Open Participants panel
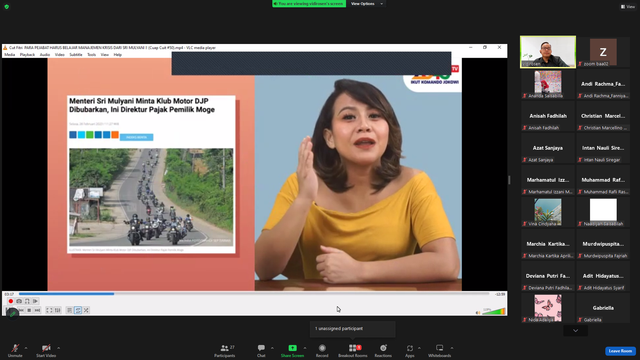The image size is (640, 360). pos(225,351)
